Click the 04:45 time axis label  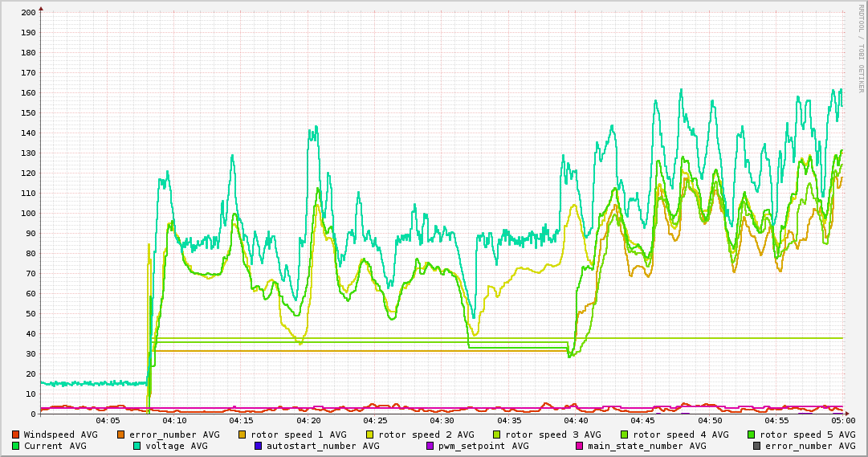pyautogui.click(x=642, y=422)
